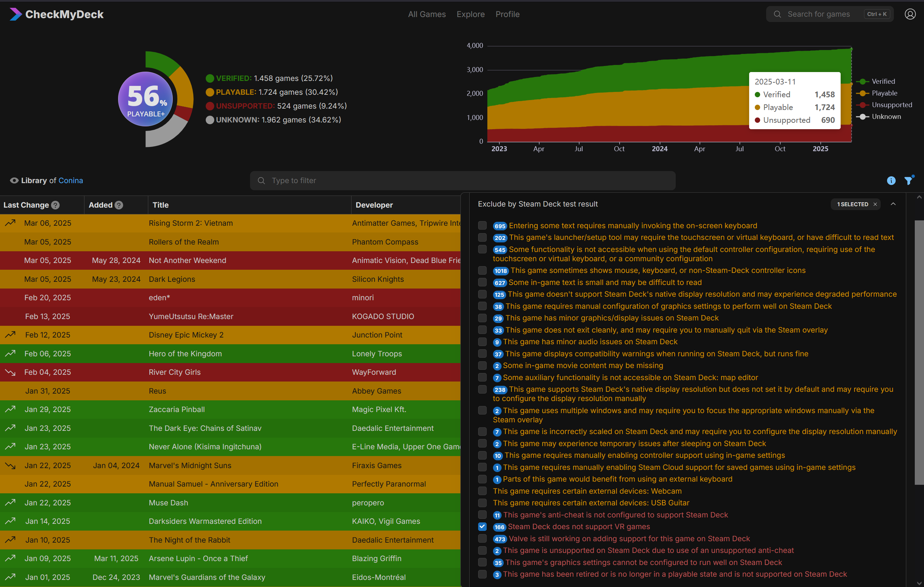Sort by the Developer column header
The image size is (924, 587).
pos(374,205)
